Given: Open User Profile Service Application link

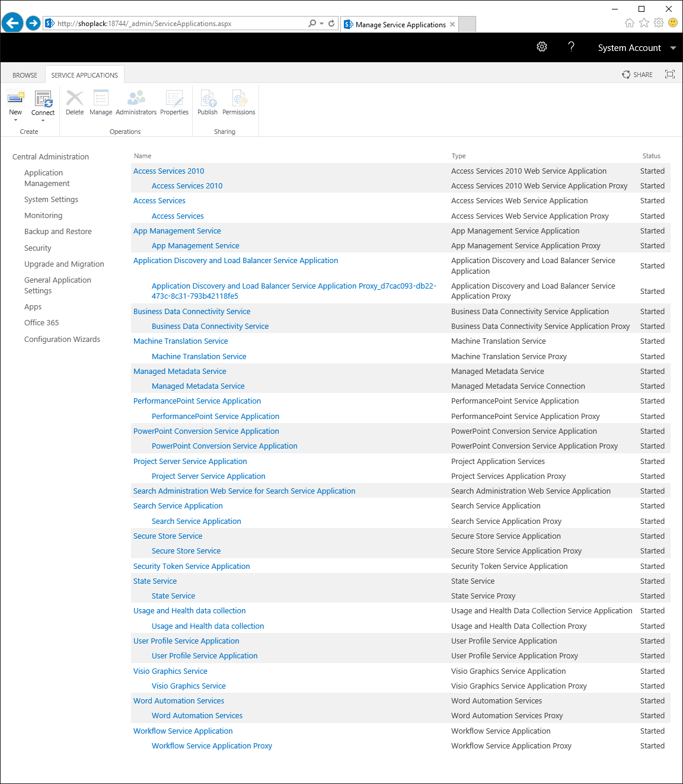Looking at the screenshot, I should (x=186, y=641).
